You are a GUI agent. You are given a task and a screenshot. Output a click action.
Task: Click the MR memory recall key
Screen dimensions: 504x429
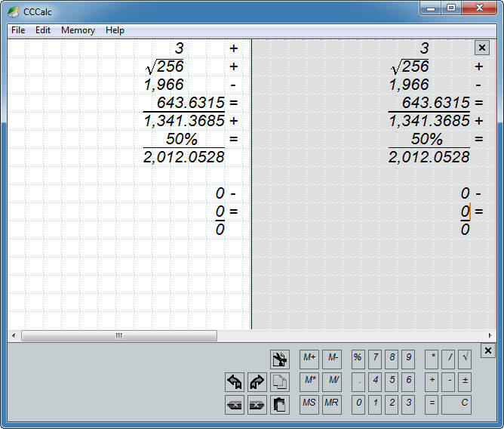332,405
